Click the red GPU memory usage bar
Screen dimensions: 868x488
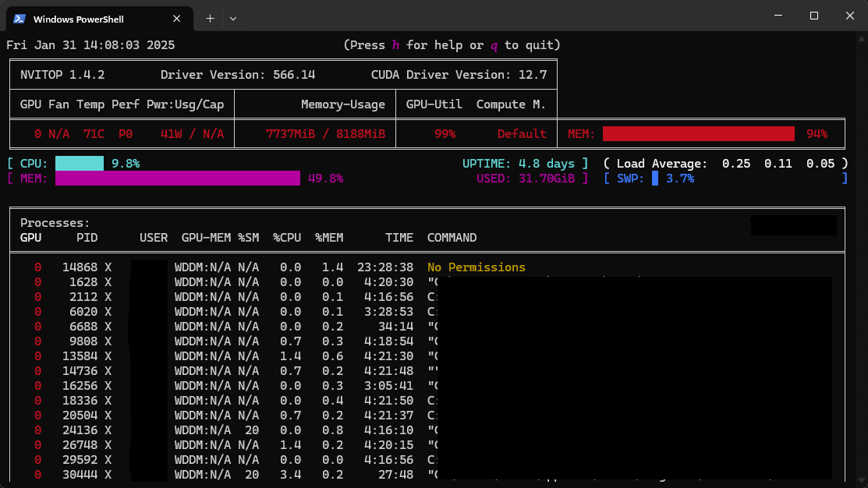click(698, 133)
